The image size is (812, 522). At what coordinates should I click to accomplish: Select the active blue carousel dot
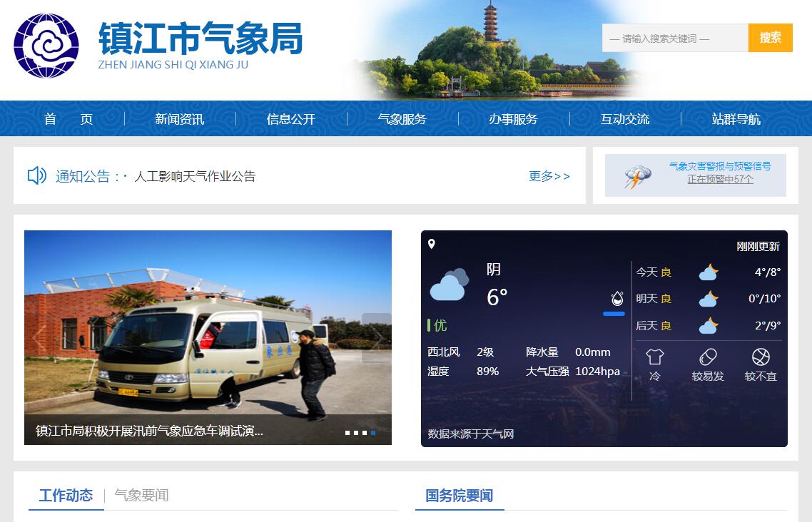pos(372,433)
